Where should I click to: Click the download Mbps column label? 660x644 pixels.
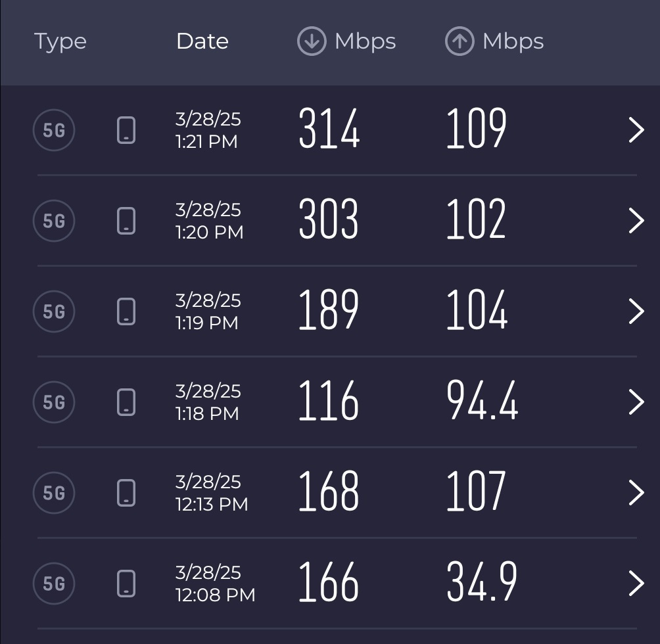pos(365,41)
